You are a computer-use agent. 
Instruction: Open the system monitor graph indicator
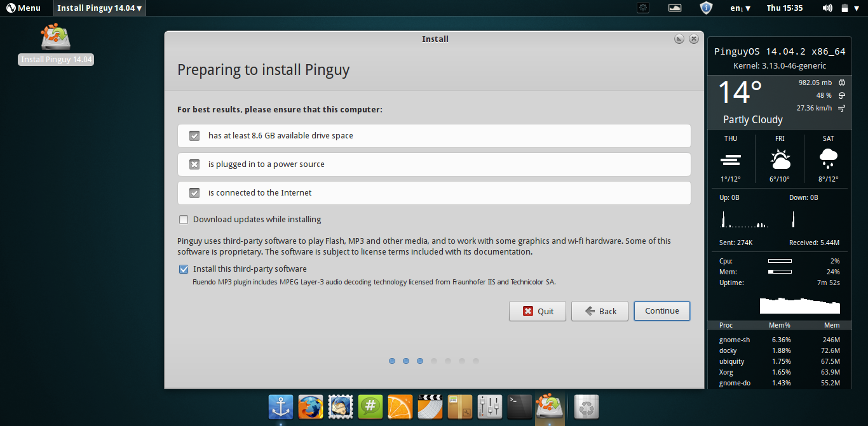click(675, 8)
